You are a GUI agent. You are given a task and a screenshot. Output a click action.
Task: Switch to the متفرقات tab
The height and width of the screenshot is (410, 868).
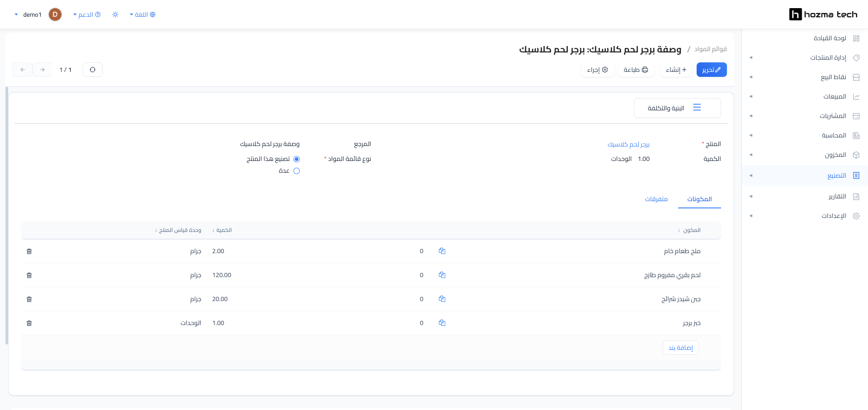(x=656, y=199)
